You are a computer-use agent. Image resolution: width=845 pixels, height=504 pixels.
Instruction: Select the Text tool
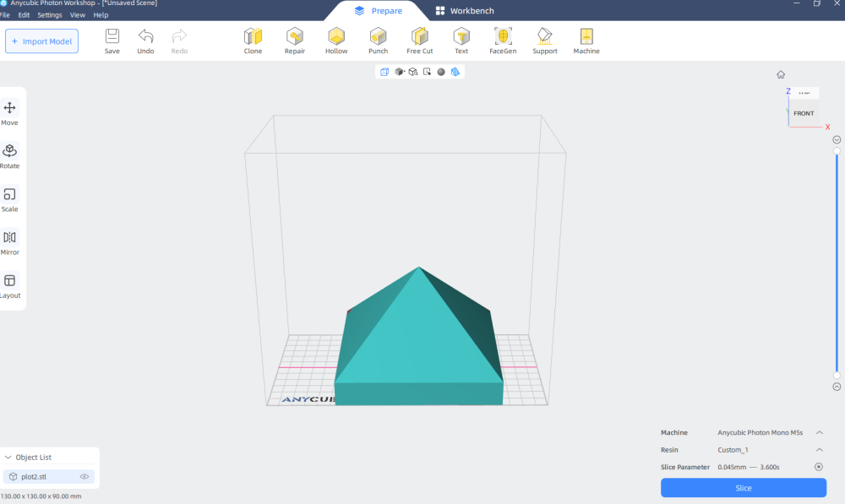tap(461, 41)
